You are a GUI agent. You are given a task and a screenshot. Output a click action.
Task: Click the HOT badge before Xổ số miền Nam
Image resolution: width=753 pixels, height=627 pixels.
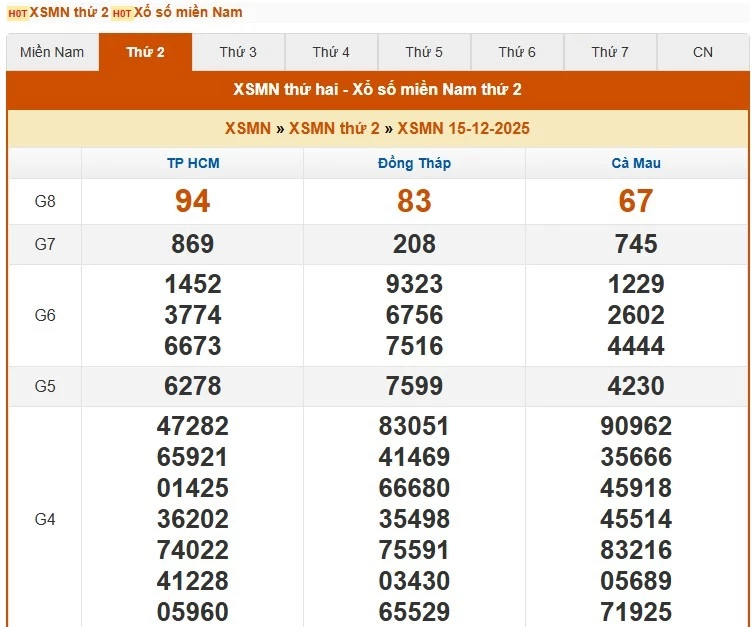121,13
